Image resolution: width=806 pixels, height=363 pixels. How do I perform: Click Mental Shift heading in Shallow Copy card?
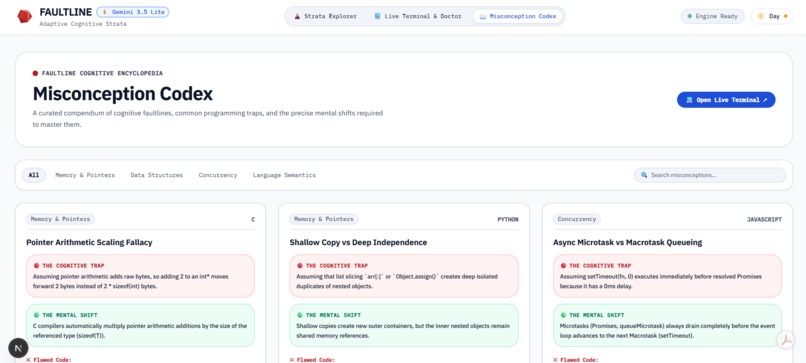tap(334, 315)
